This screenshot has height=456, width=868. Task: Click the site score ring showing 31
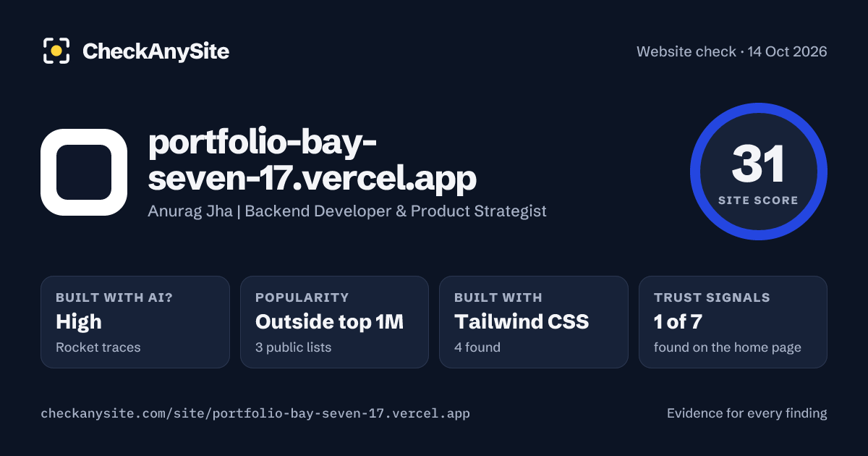coord(758,172)
